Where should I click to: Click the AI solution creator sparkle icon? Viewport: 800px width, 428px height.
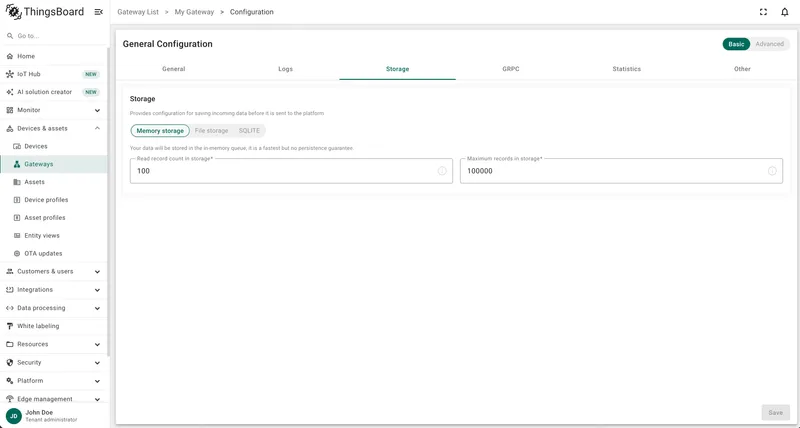10,92
